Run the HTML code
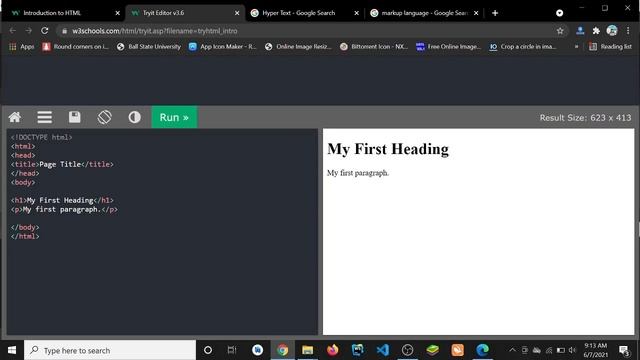This screenshot has height=360, width=640. [x=174, y=118]
